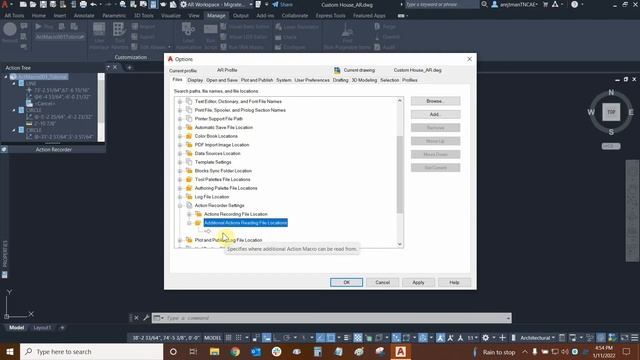The height and width of the screenshot is (360, 640).
Task: Select Data Sources Location row
Action: (217, 153)
